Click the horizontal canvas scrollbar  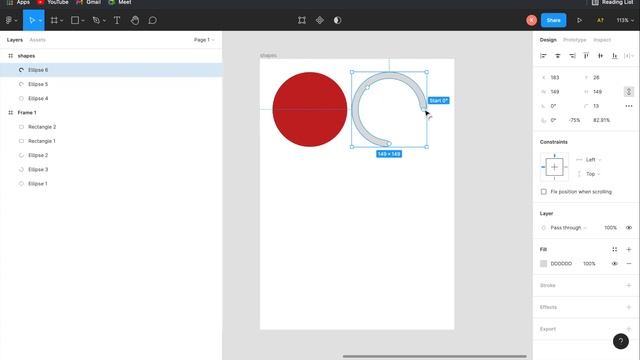435,356
